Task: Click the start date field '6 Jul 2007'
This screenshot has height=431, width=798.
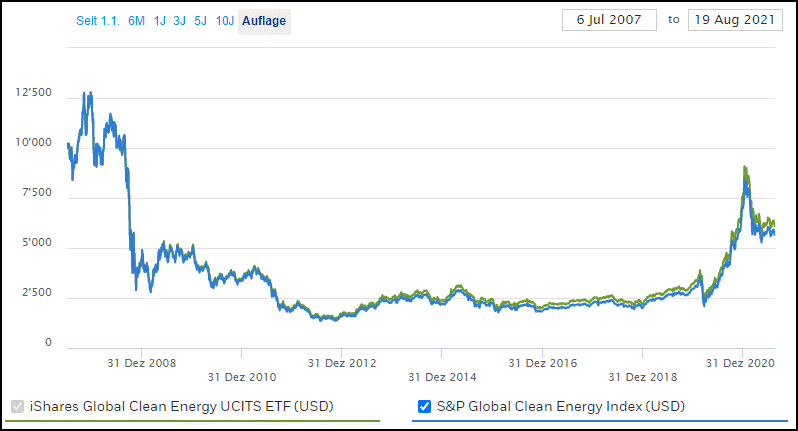Action: [x=608, y=20]
